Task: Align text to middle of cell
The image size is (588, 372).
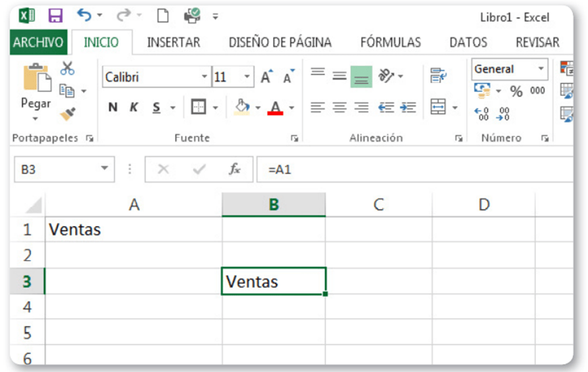Action: point(339,76)
